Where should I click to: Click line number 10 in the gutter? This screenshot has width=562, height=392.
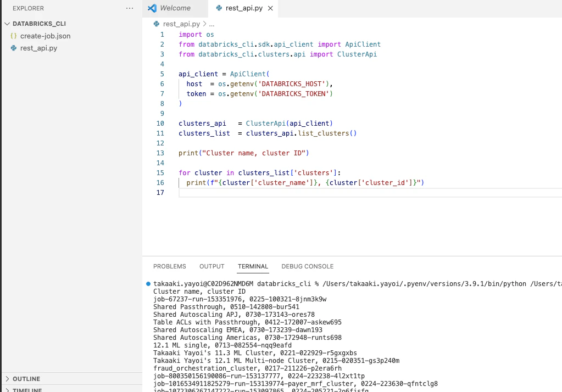click(x=160, y=124)
